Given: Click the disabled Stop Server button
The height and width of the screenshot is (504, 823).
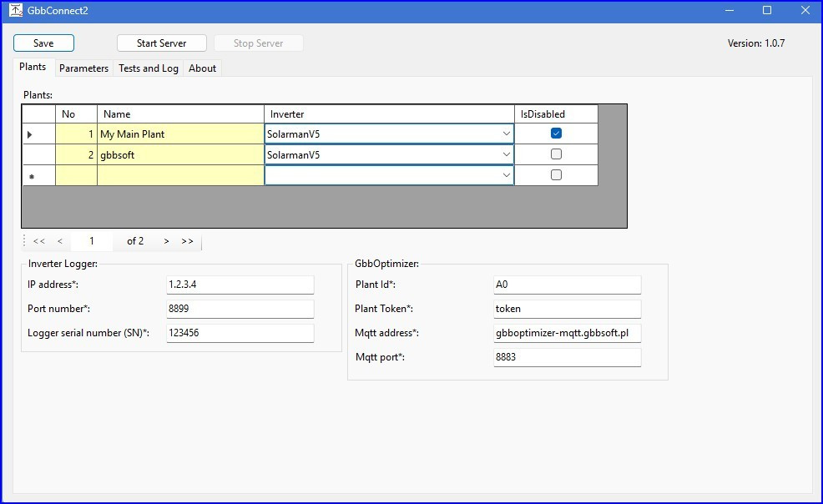Looking at the screenshot, I should click(x=258, y=43).
